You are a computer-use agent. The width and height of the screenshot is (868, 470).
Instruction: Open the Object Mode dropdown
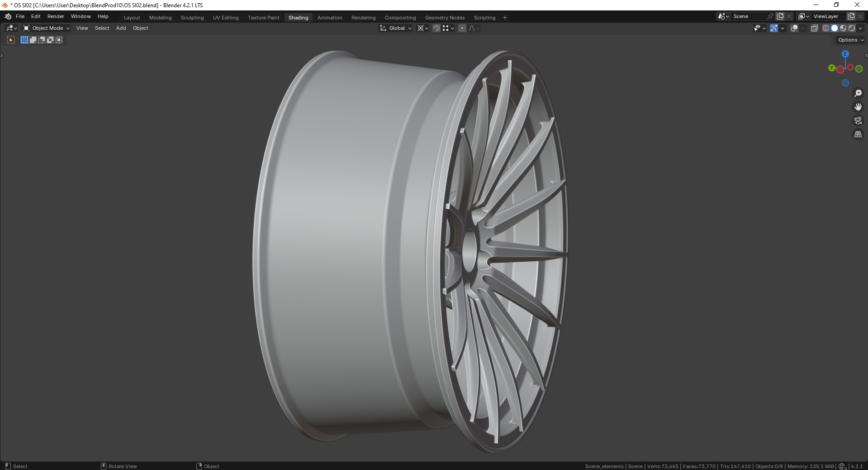pos(47,28)
